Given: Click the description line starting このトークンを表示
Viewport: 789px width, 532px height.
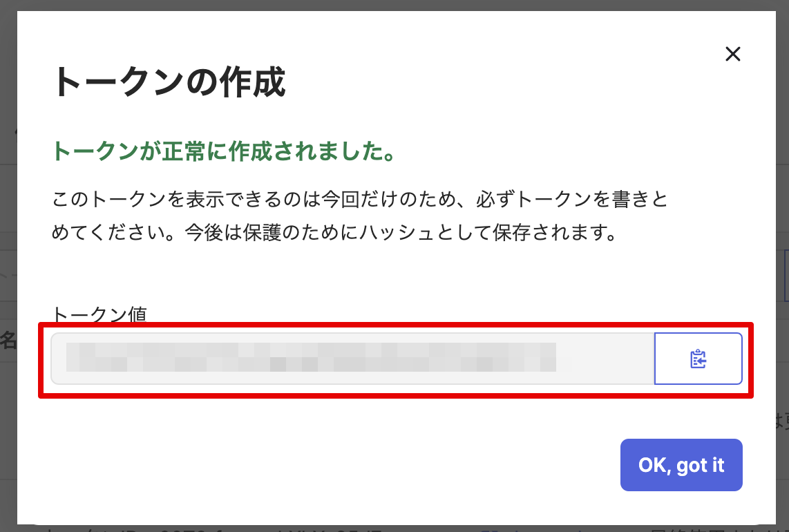Looking at the screenshot, I should (x=359, y=200).
